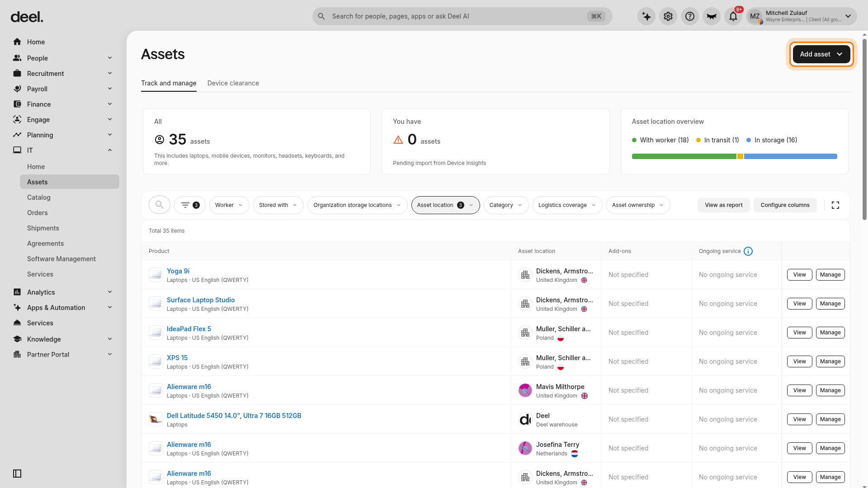Click the Knowledge graduation cap icon
Image resolution: width=868 pixels, height=488 pixels.
(17, 339)
